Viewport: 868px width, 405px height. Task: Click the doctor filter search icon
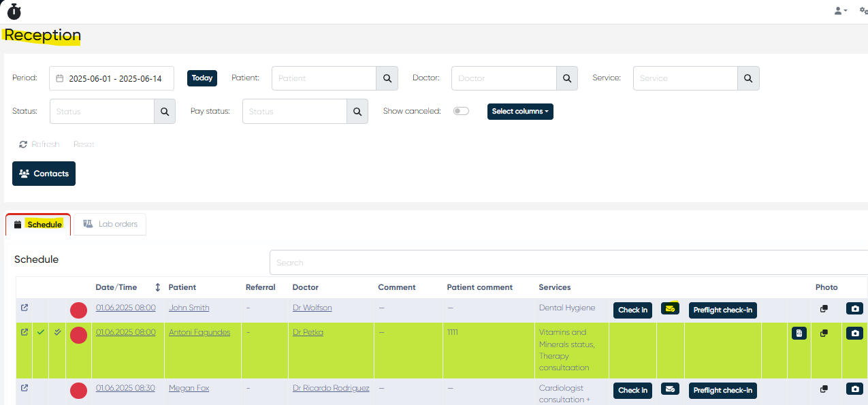[x=566, y=78]
